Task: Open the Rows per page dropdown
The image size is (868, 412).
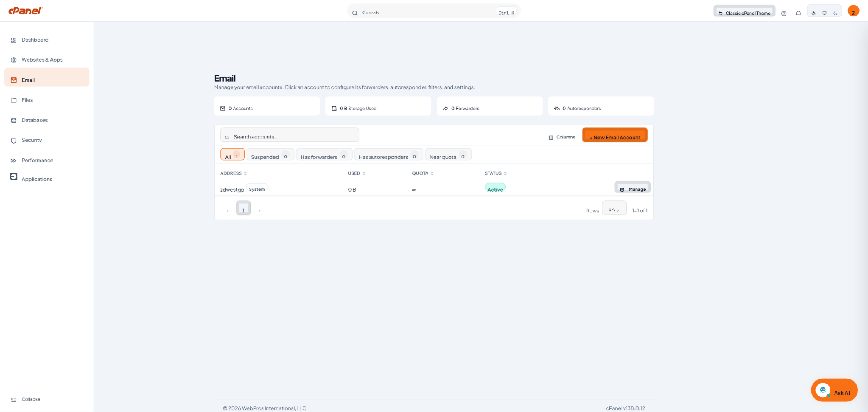Action: [614, 208]
